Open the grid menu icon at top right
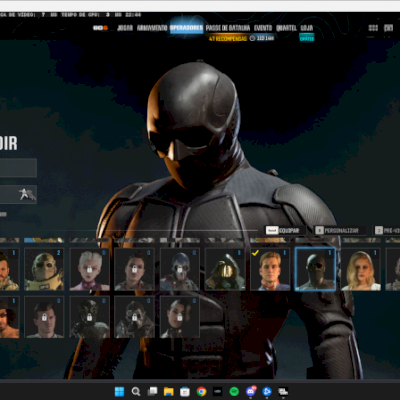Image resolution: width=400 pixels, height=400 pixels. click(373, 28)
